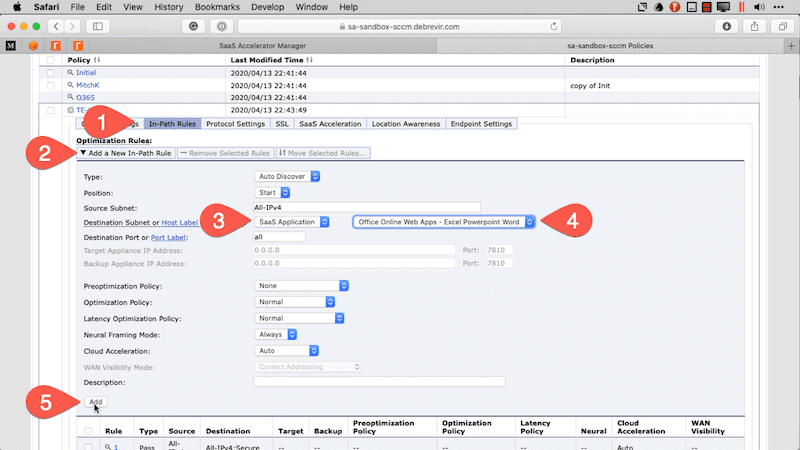800x450 pixels.
Task: Open a new tab with plus icon
Action: pos(791,46)
